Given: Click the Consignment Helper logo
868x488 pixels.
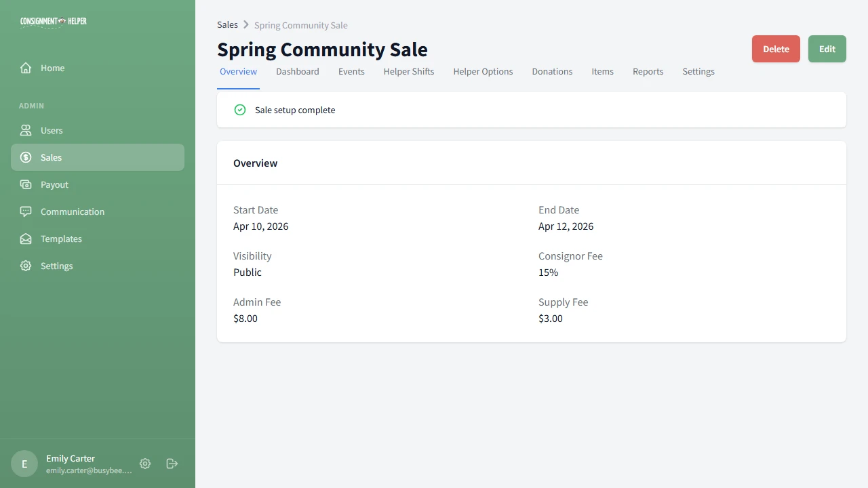Looking at the screenshot, I should [x=54, y=21].
